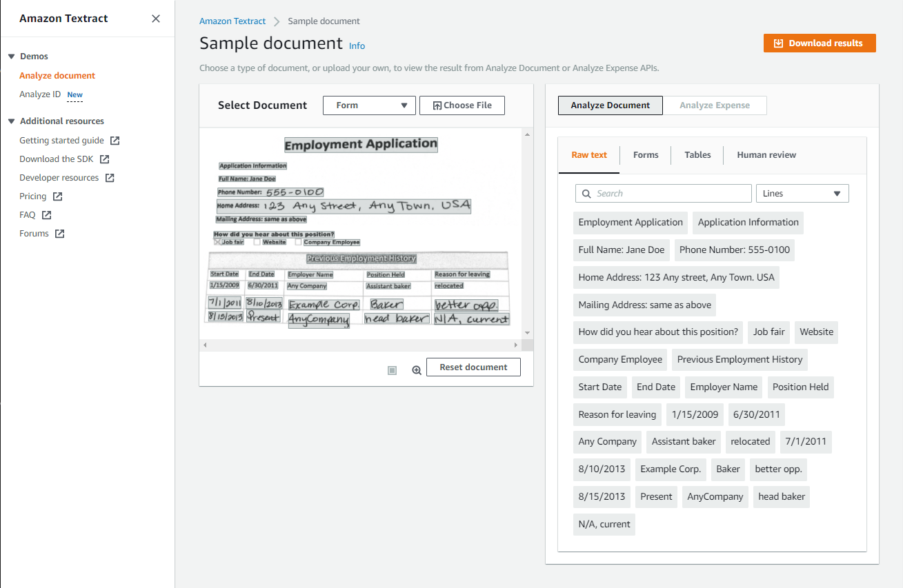Select the Analyze Document mode
This screenshot has height=588, width=903.
click(x=611, y=105)
